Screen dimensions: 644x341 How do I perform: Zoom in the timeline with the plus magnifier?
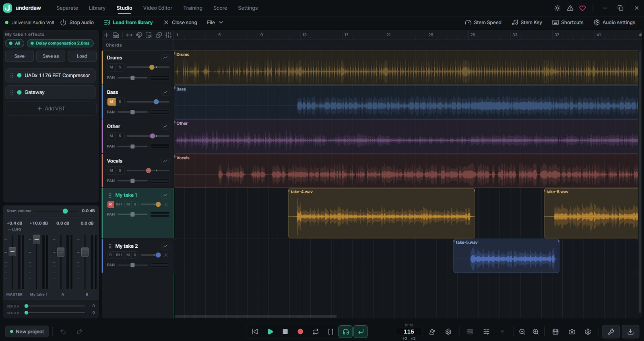pos(536,332)
